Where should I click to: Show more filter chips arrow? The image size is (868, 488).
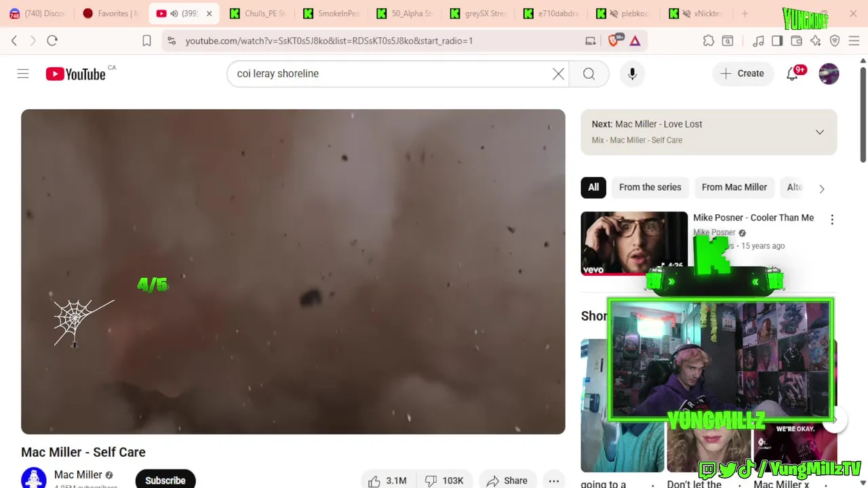[x=822, y=188]
